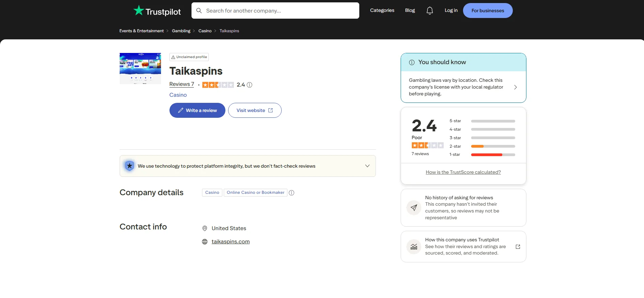Viewport: 644px width, 298px height.
Task: Click info icon next to 2.4 rating
Action: pyautogui.click(x=249, y=85)
